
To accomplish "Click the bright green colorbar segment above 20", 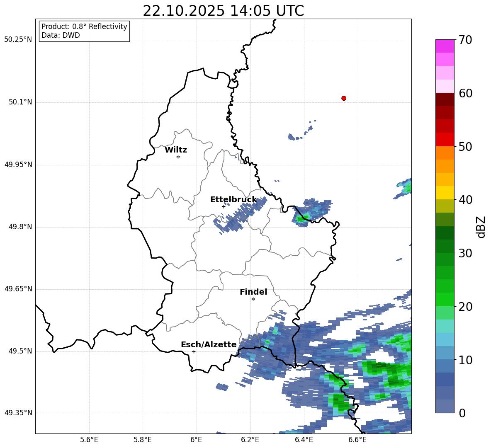I will 445,299.
